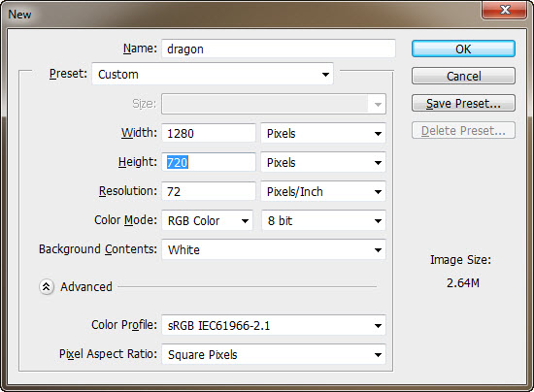Open the Color Profile sRGB dropdown
Viewport: 534px width, 392px height.
[x=274, y=326]
